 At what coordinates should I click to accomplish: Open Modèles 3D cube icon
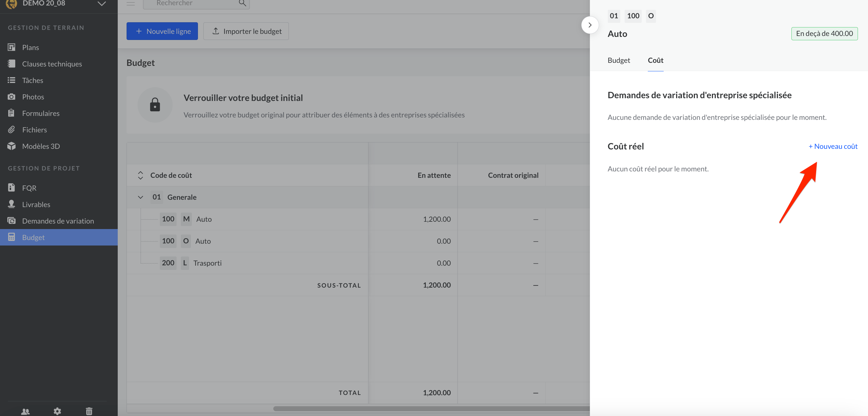click(12, 146)
